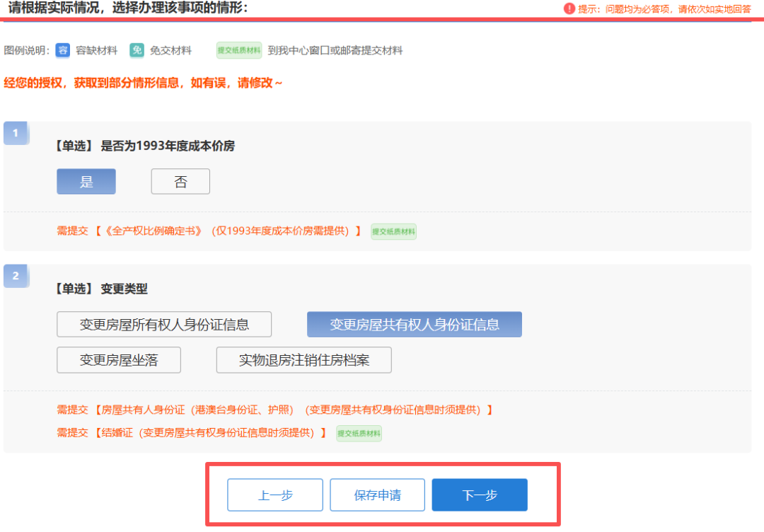
Task: Click the 提交纸质材料 badge in the legend row
Action: coord(239,50)
